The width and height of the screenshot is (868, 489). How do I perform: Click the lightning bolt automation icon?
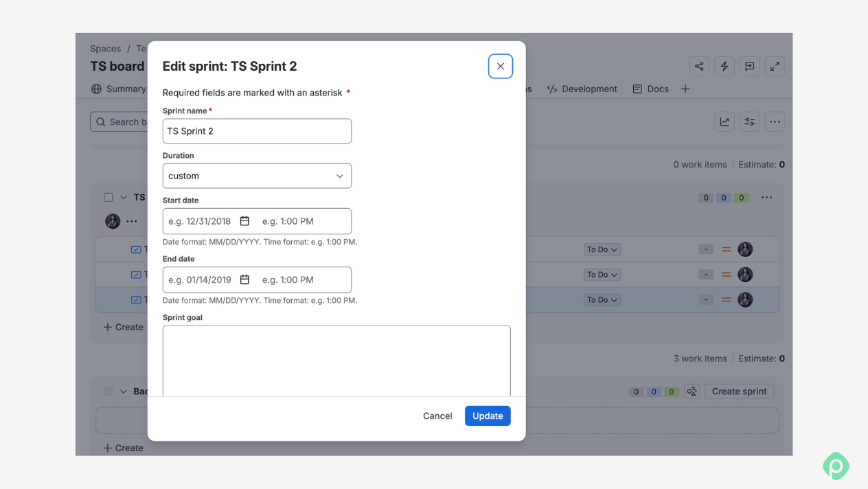coord(724,67)
